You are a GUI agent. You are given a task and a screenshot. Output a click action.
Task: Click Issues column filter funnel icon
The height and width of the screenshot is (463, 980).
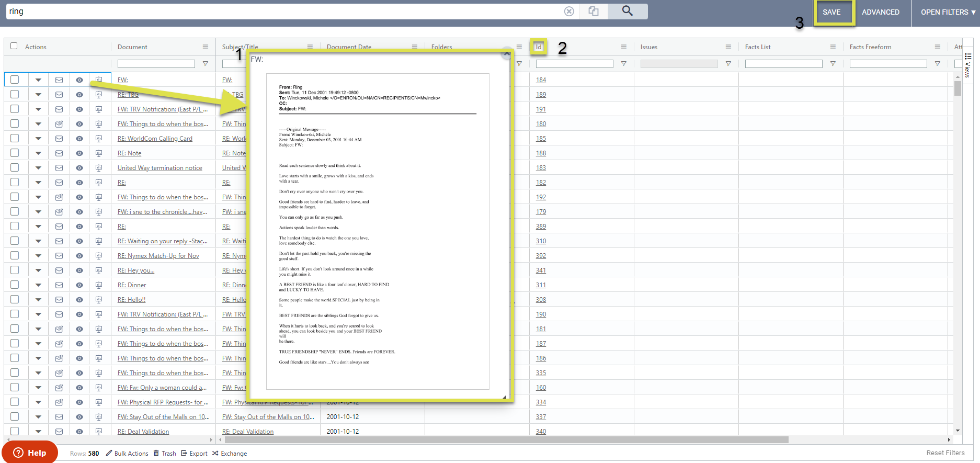tap(728, 64)
